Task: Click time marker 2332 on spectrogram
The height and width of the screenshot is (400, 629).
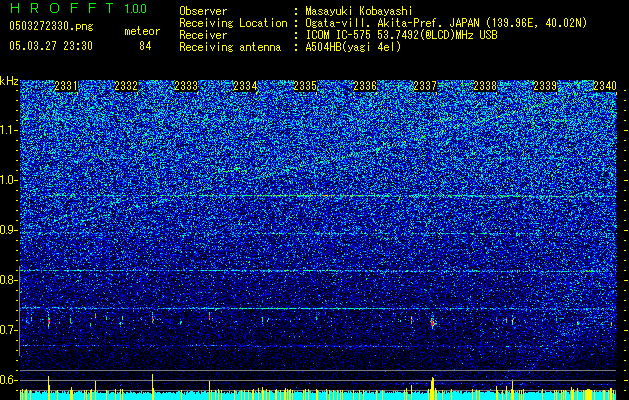Action: click(126, 86)
